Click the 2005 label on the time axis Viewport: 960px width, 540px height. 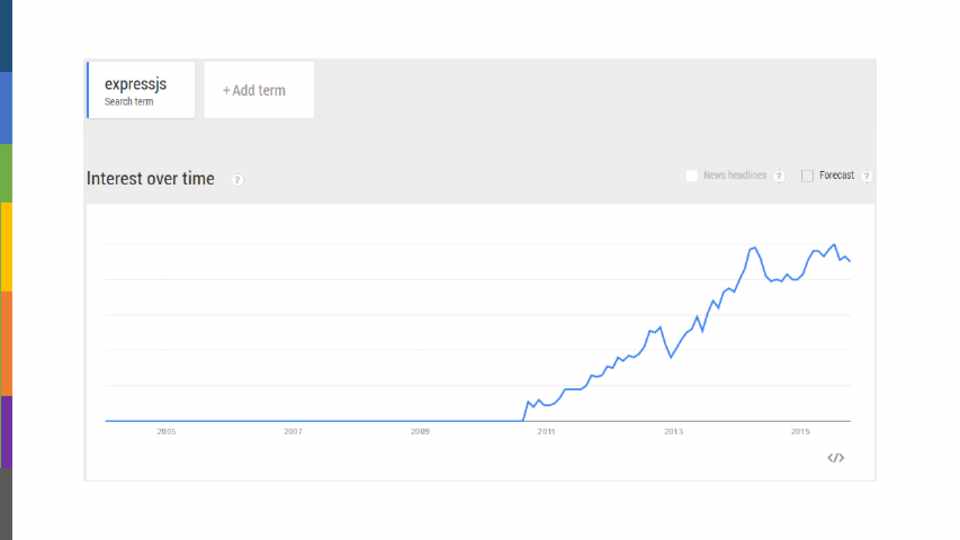166,432
